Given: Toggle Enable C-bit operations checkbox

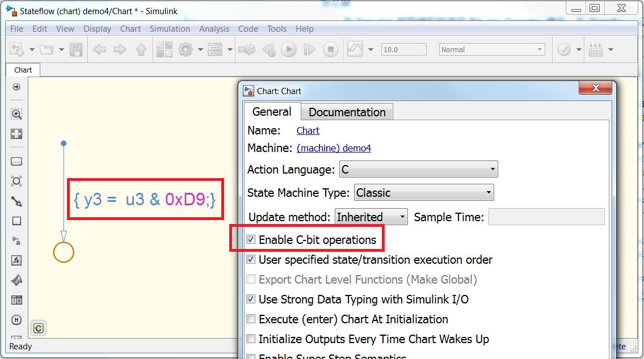Looking at the screenshot, I should tap(251, 239).
